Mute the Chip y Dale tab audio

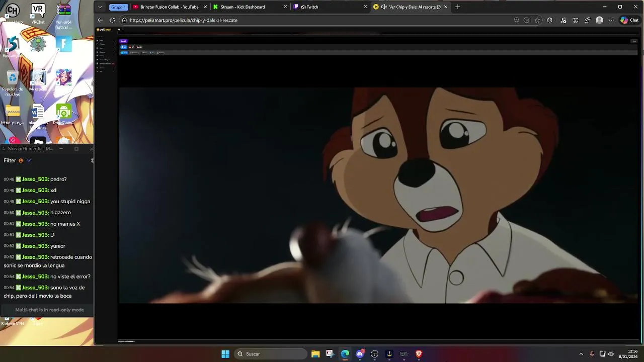click(x=384, y=7)
